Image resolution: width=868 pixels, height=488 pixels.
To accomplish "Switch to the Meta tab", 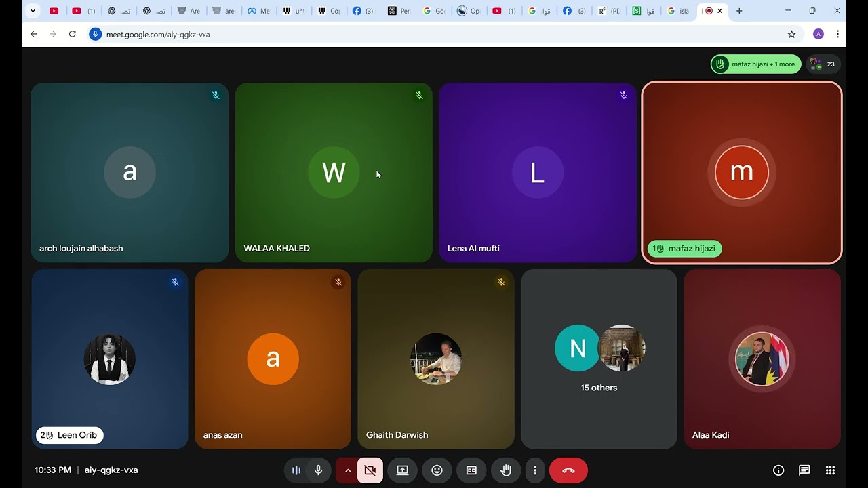I will coord(258,11).
